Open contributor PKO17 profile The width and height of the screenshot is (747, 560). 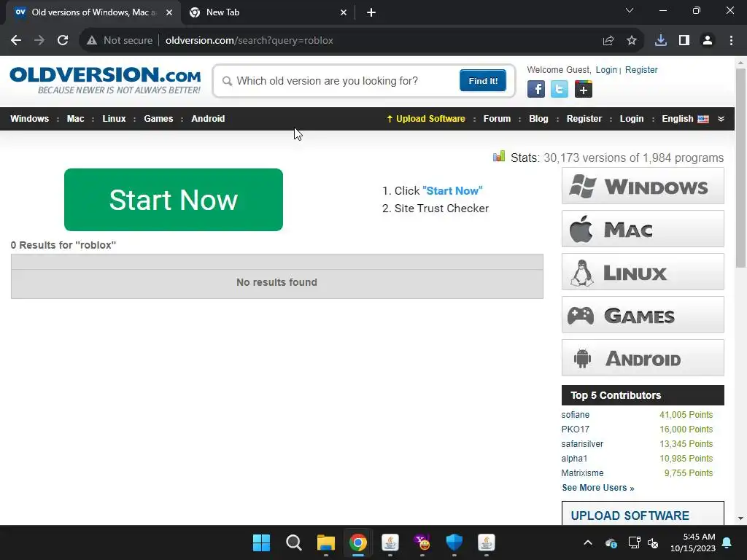(x=575, y=429)
